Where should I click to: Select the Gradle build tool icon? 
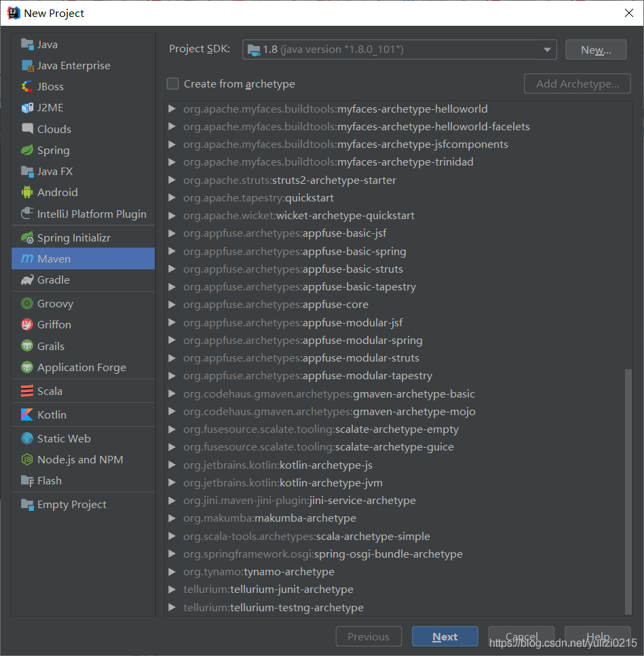point(28,279)
